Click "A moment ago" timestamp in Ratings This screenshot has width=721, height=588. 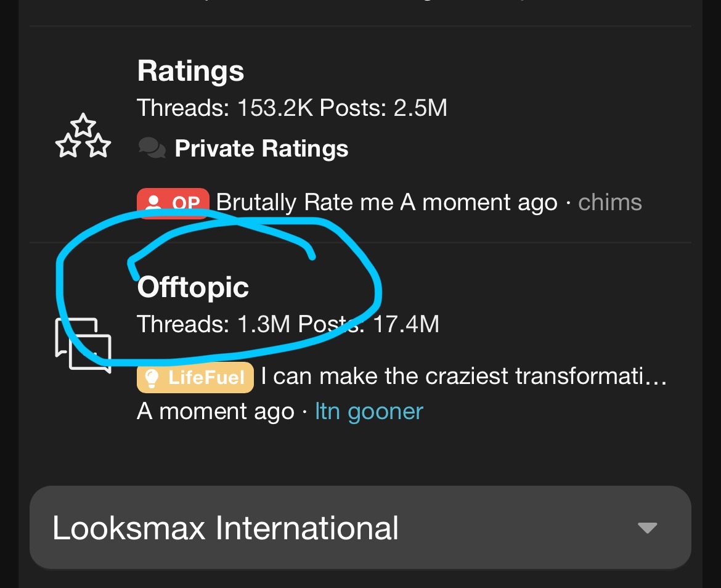(479, 202)
